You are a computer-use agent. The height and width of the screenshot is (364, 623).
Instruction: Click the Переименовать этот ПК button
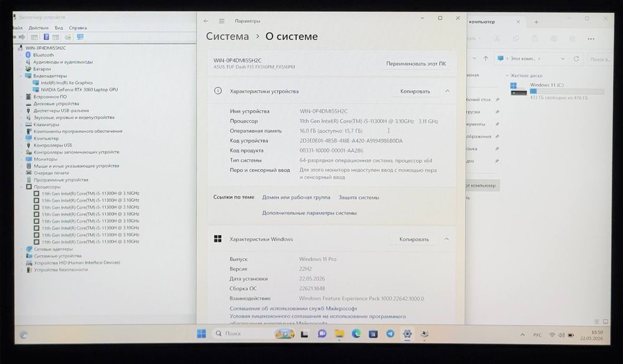(416, 63)
